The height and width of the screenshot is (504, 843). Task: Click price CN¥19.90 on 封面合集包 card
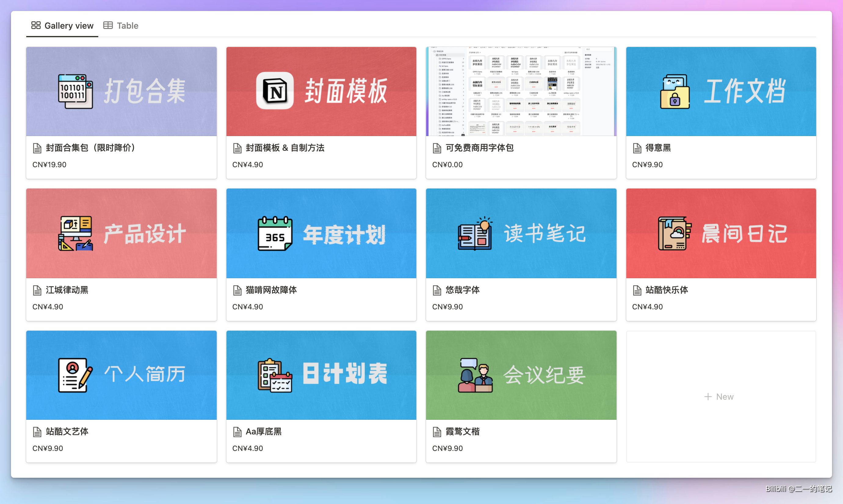[x=49, y=164]
